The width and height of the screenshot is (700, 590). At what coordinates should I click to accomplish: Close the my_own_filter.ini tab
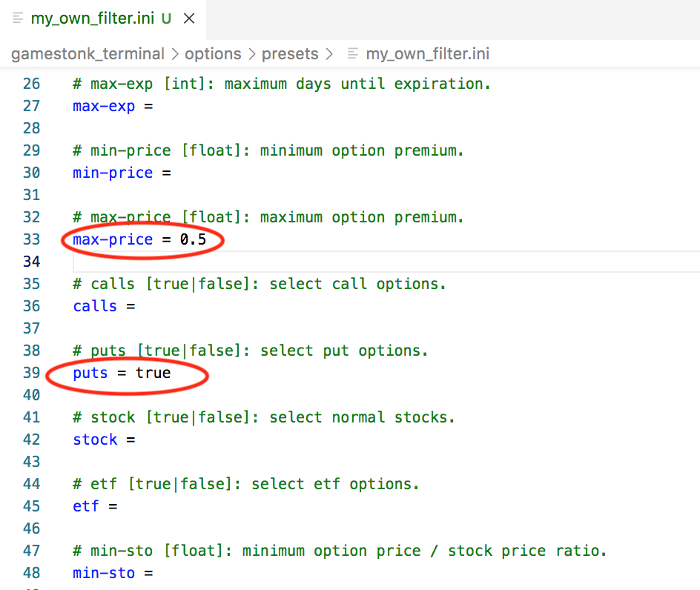[189, 19]
